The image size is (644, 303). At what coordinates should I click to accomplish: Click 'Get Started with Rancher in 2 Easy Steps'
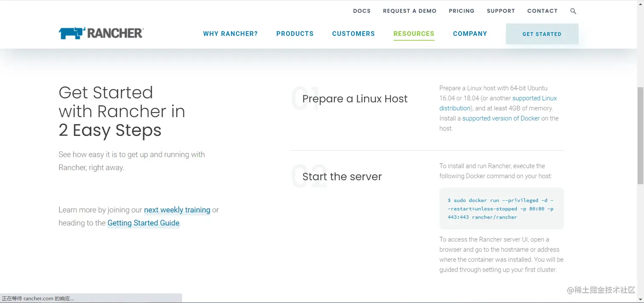(x=122, y=111)
